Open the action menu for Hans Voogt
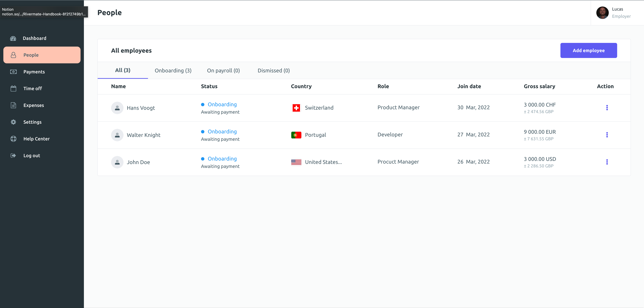 click(x=607, y=108)
